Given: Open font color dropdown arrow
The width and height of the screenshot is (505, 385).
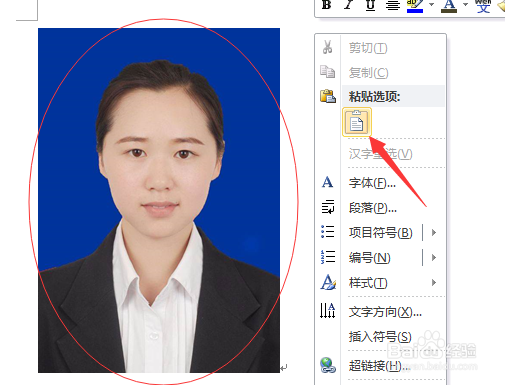Looking at the screenshot, I should click(x=466, y=4).
